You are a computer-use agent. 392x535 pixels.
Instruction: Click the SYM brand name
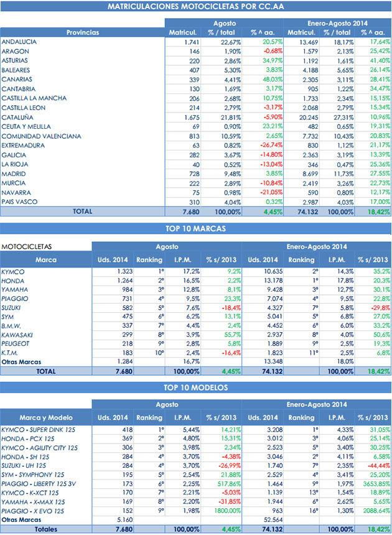(x=7, y=317)
